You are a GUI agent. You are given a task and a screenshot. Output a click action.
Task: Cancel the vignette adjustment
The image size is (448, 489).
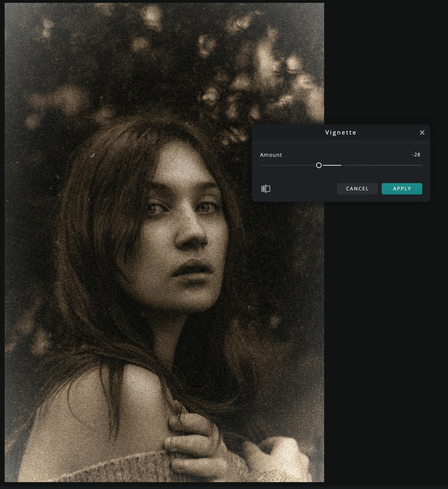click(357, 189)
